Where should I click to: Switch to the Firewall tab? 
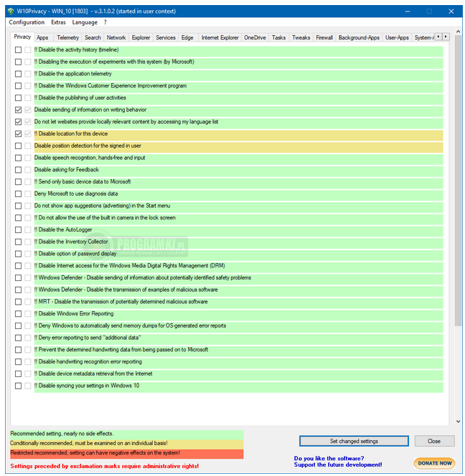click(x=324, y=38)
